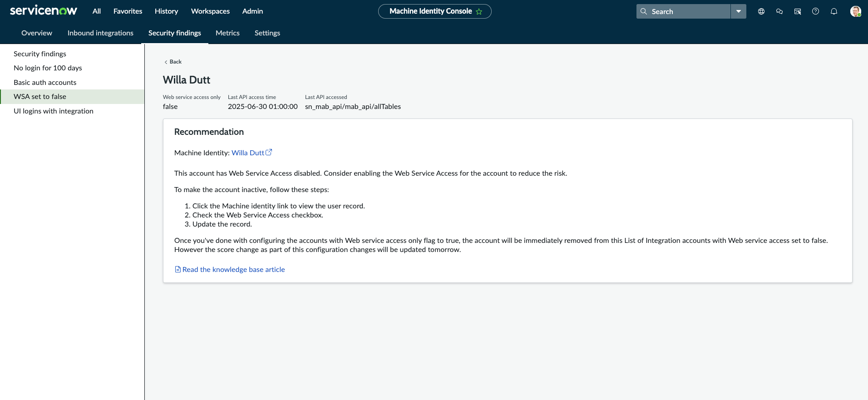Open the chat sidebar discussions icon
The image size is (868, 400).
(x=779, y=11)
